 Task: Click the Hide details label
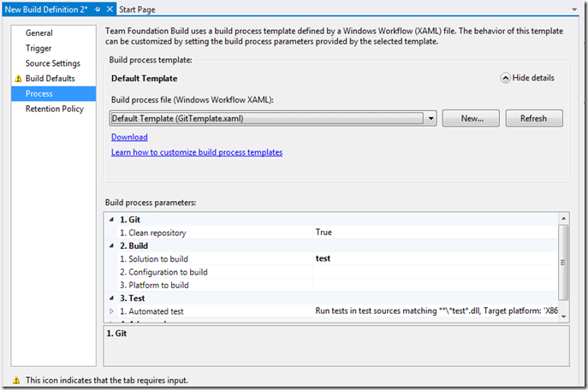coord(533,78)
